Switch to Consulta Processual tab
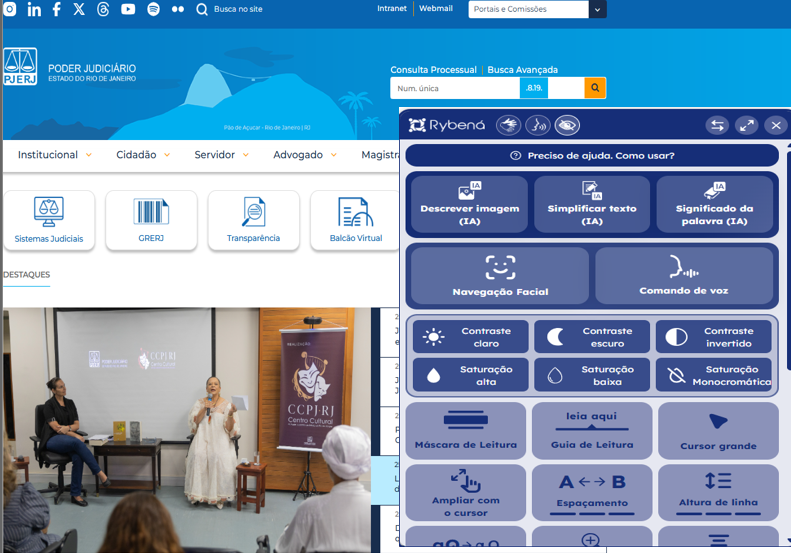 [x=433, y=70]
